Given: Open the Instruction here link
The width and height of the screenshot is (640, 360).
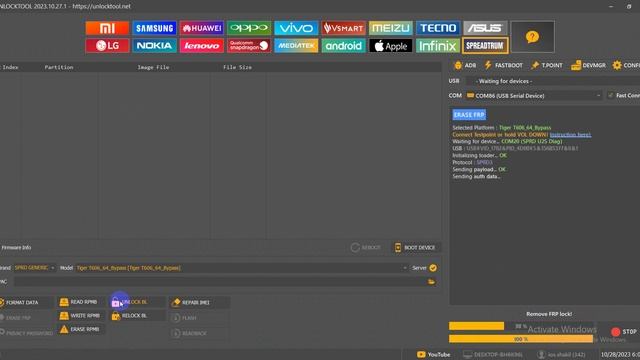Looking at the screenshot, I should click(x=570, y=135).
